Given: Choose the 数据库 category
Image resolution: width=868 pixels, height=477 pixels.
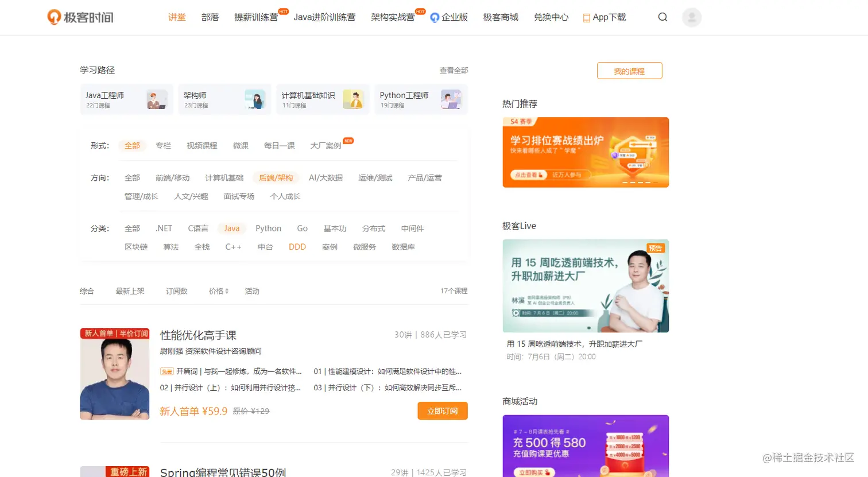Looking at the screenshot, I should (x=403, y=247).
